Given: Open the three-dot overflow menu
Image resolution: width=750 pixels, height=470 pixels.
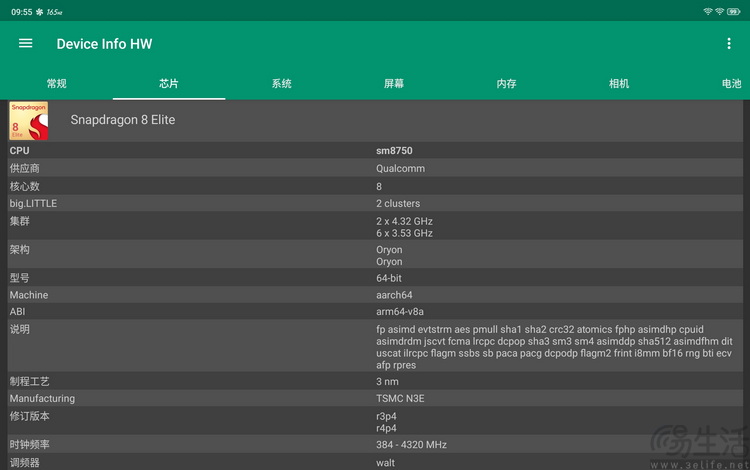Looking at the screenshot, I should click(x=728, y=44).
